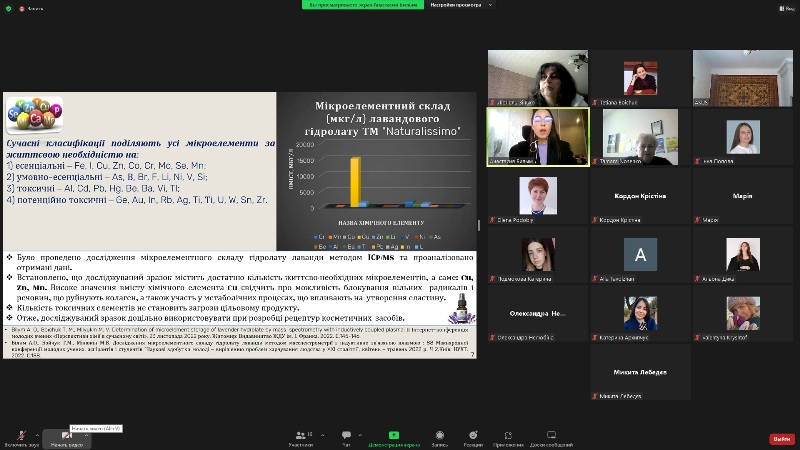The image size is (800, 450).
Task: Open the Participants panel
Action: pos(302,438)
